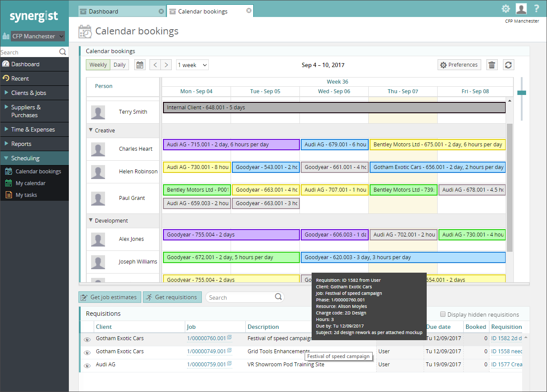547x392 pixels.
Task: Select Goodyear 620.003 booking
Action: [x=403, y=257]
